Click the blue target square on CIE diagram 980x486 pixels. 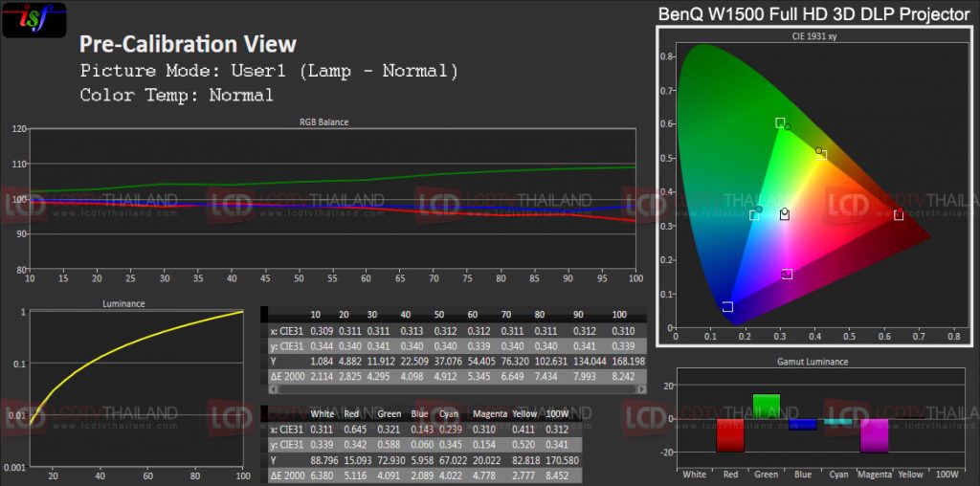[x=727, y=307]
